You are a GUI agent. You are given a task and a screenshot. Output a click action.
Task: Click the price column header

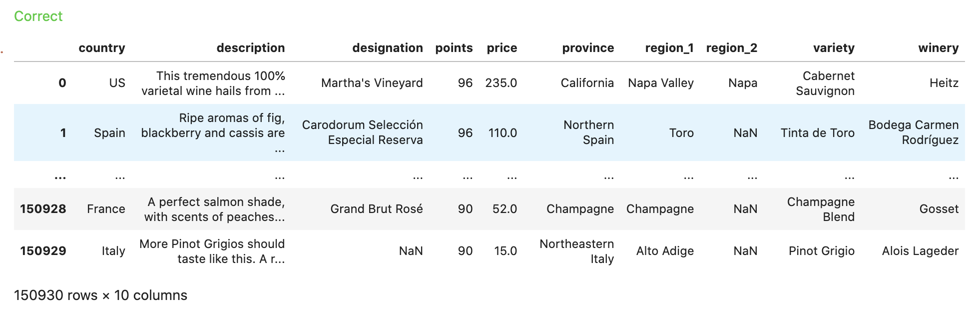(x=502, y=48)
